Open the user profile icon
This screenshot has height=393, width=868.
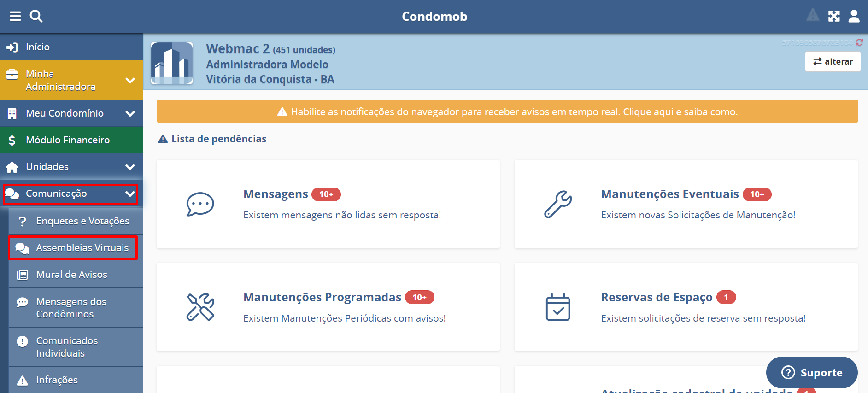(854, 17)
